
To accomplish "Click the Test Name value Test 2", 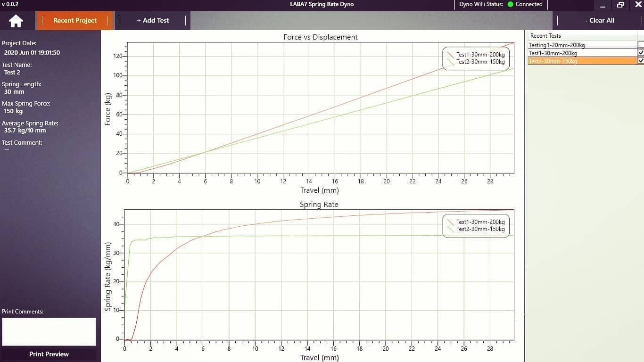I will (12, 73).
